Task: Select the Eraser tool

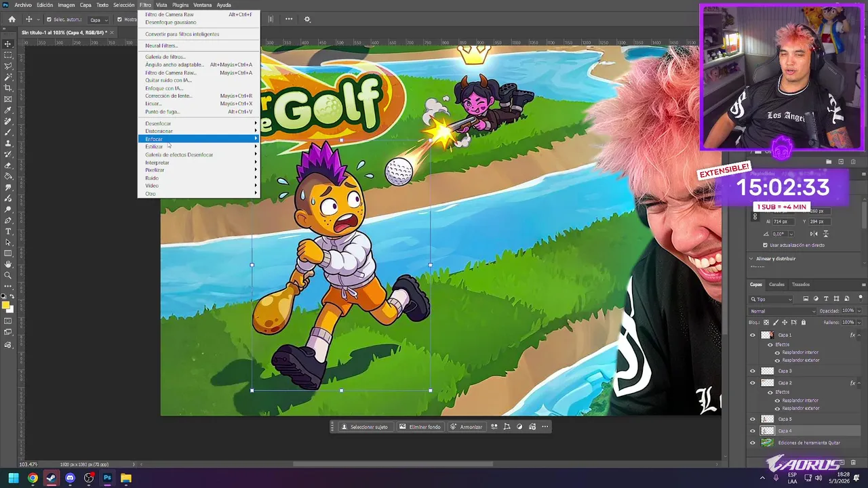Action: (8, 165)
